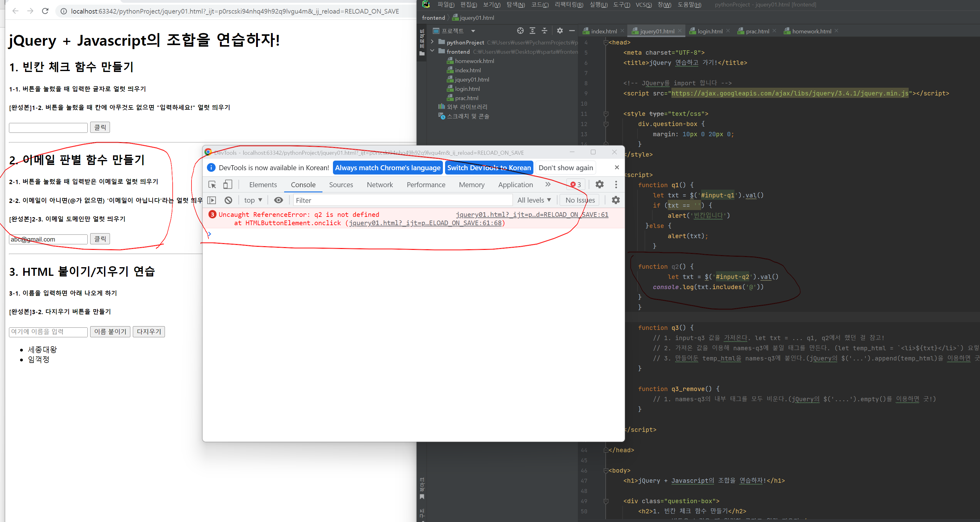View site information icon in address bar
Image resolution: width=980 pixels, height=522 pixels.
tap(64, 11)
